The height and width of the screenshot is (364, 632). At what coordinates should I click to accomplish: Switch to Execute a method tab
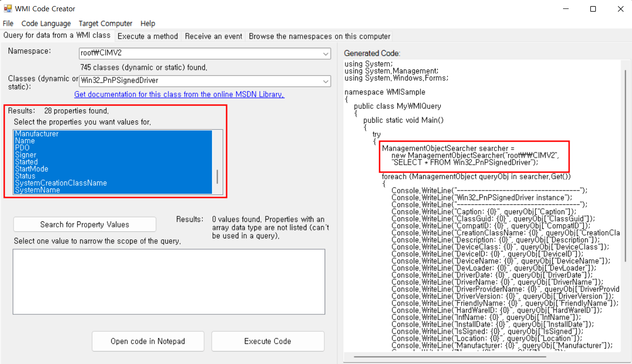pos(148,36)
